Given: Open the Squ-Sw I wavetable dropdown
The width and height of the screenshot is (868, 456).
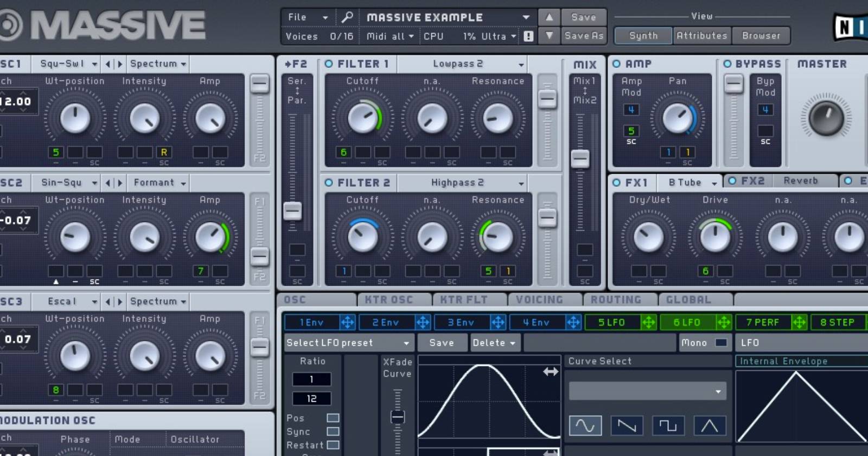Looking at the screenshot, I should [66, 64].
